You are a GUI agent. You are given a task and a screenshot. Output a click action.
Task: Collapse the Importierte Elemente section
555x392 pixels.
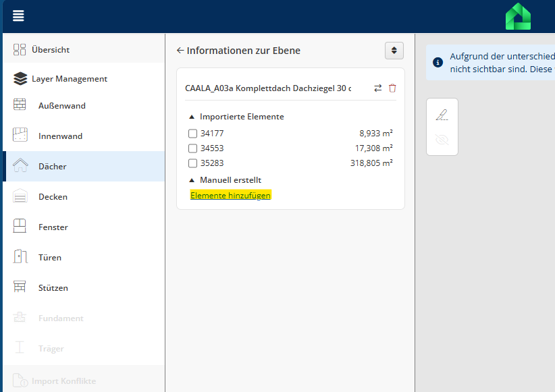(192, 117)
